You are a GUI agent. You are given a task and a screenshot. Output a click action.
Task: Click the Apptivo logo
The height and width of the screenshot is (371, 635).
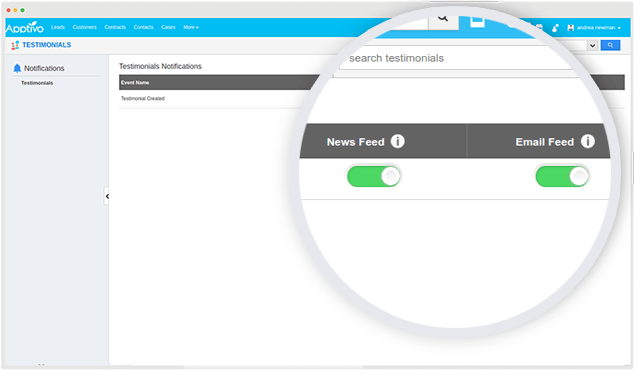(24, 27)
